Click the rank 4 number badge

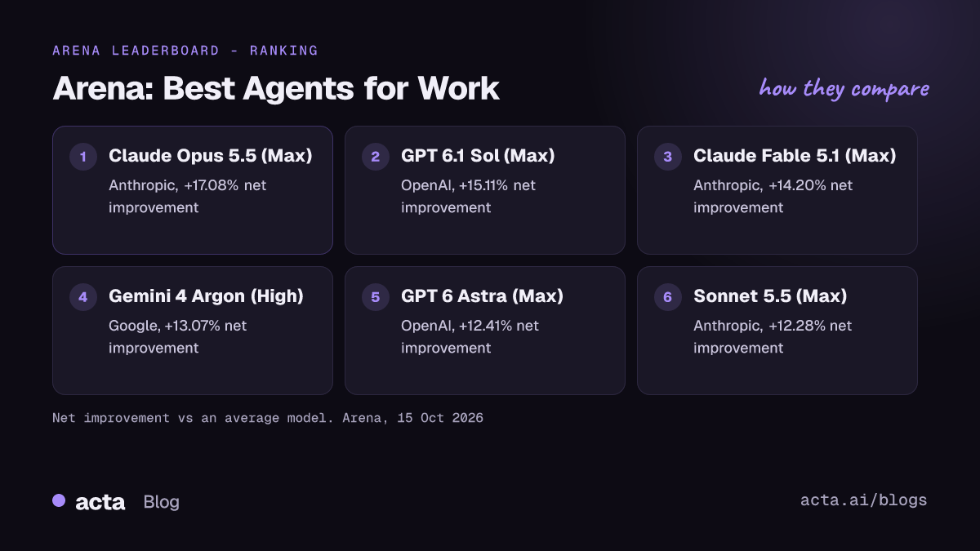pos(83,297)
